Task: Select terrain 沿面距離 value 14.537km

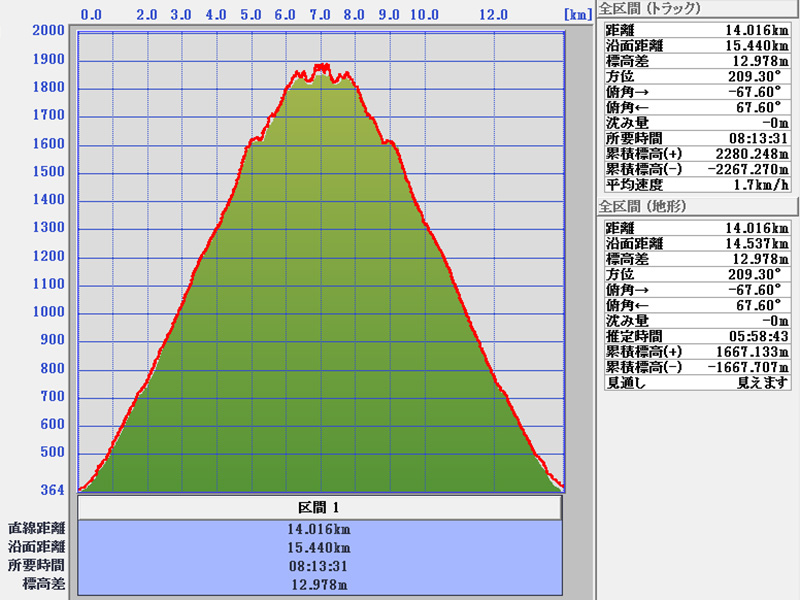Action: click(x=757, y=243)
